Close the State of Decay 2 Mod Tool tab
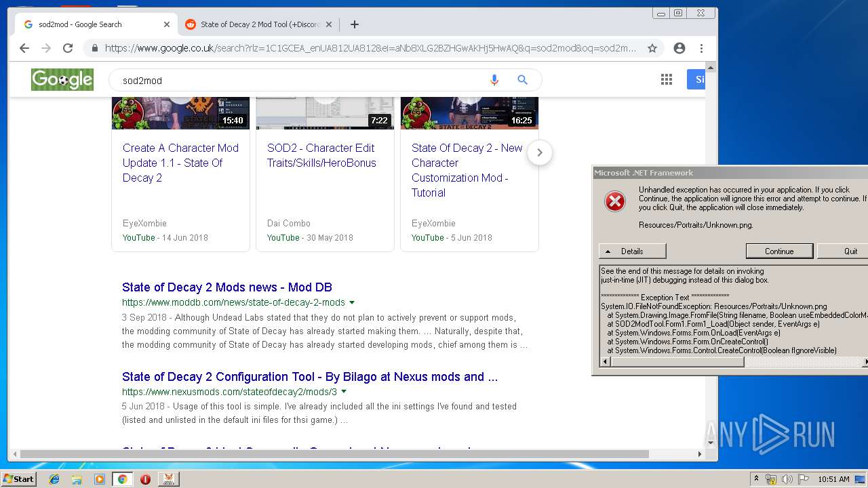Screen dimensions: 868x488 coord(329,24)
